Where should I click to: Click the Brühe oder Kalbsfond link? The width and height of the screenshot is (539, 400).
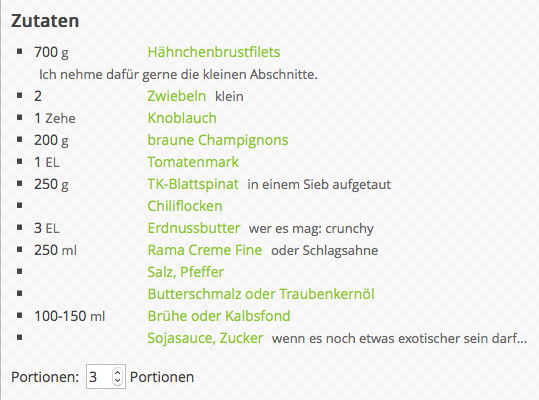(x=219, y=316)
